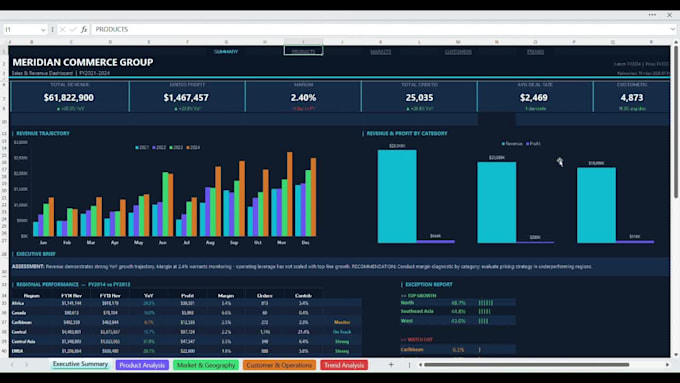Image resolution: width=680 pixels, height=383 pixels.
Task: Go to the Trend Analysis sheet tab
Action: pyautogui.click(x=344, y=365)
